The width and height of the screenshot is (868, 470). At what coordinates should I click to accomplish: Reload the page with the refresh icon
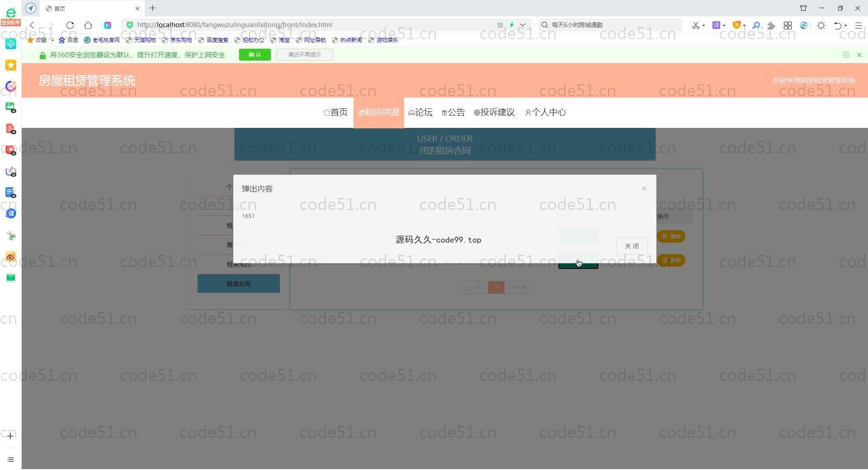70,25
